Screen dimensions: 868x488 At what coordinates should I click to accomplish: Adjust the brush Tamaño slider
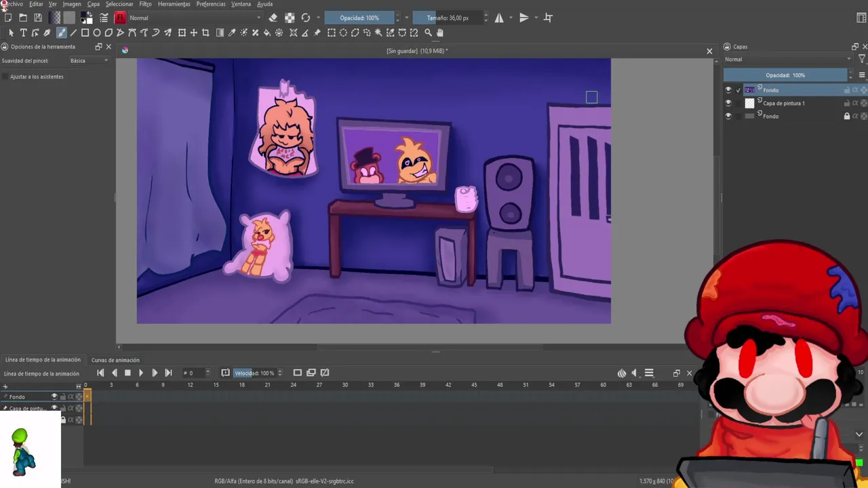pyautogui.click(x=448, y=18)
